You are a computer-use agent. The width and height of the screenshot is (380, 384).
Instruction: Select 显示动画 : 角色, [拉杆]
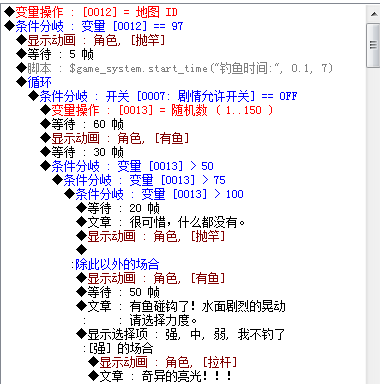[163, 362]
